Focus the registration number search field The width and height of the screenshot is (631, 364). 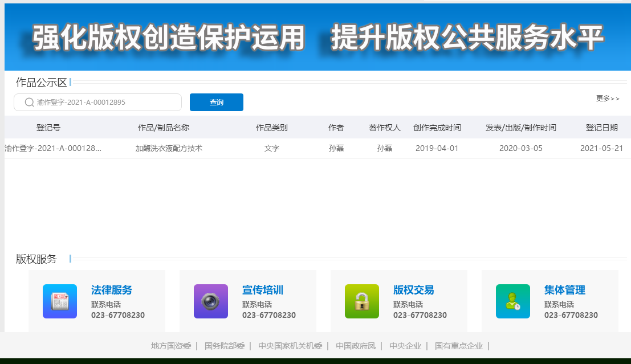[x=105, y=103]
